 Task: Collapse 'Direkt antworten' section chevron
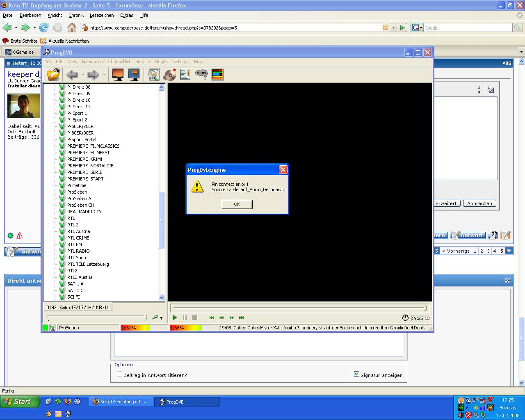click(x=507, y=281)
